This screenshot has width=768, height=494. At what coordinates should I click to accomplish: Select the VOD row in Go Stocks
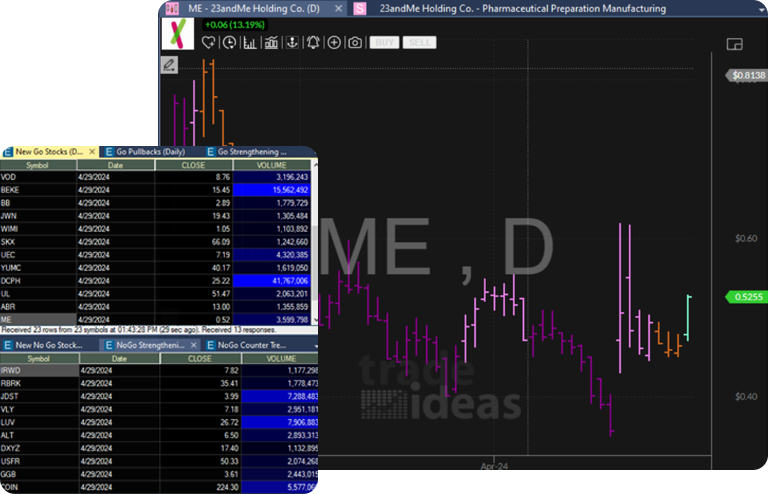coord(155,177)
